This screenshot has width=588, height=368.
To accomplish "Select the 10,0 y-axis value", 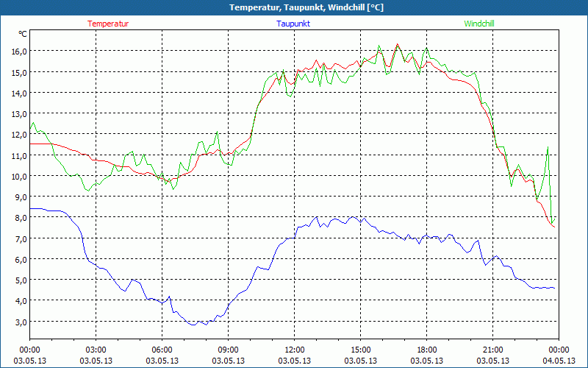I will tap(19, 176).
